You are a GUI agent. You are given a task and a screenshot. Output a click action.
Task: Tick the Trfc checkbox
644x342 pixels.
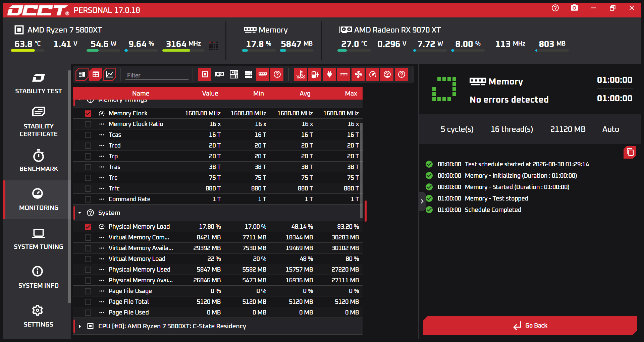point(88,189)
